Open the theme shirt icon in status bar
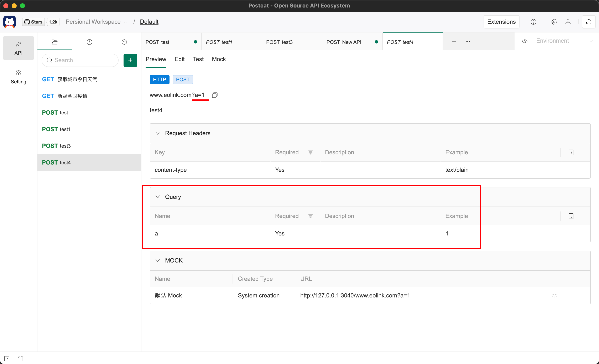This screenshot has height=364, width=599. [x=21, y=358]
